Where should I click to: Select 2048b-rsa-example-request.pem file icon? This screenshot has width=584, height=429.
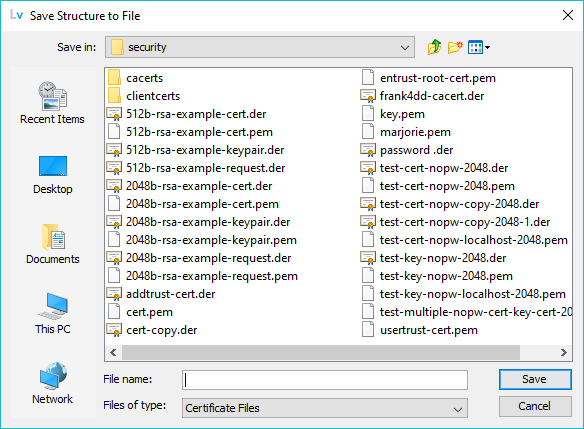[x=114, y=276]
